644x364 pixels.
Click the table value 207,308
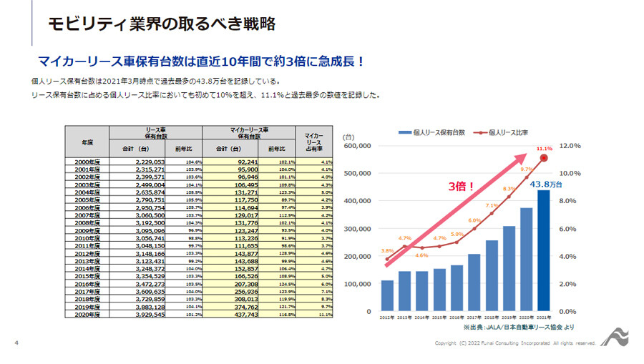[x=246, y=285]
